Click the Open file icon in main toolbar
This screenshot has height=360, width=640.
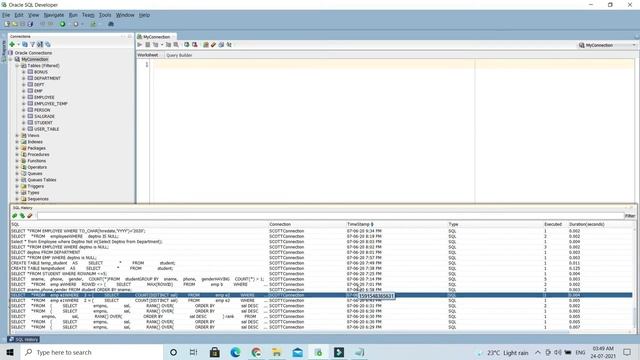coord(15,24)
